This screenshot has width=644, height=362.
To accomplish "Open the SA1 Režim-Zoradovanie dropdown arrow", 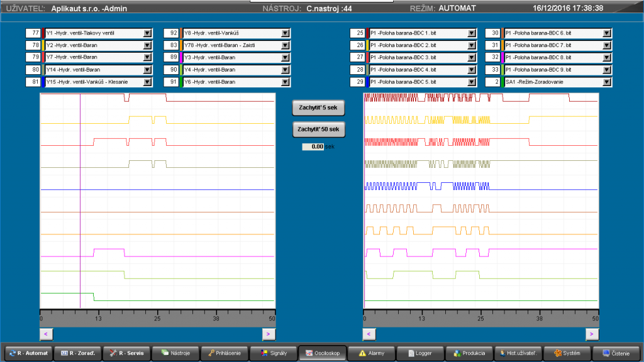I will pyautogui.click(x=607, y=82).
